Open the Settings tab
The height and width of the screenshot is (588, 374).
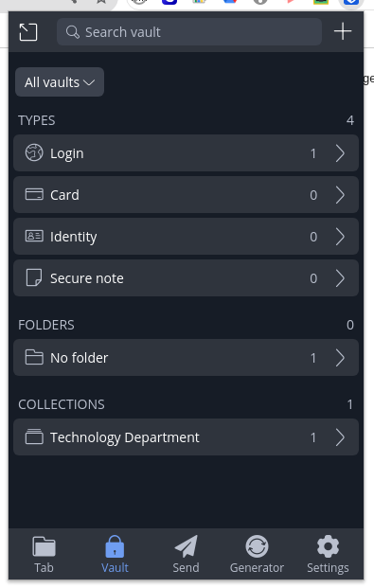[x=328, y=554]
